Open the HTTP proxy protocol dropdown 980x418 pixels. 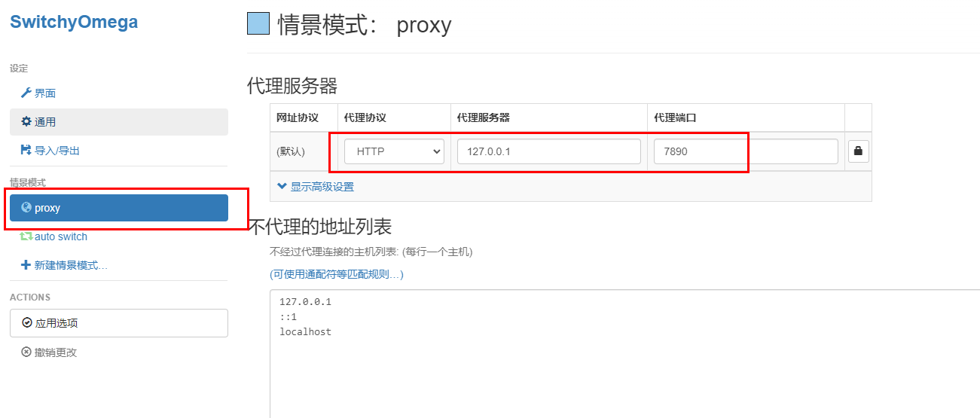(394, 151)
